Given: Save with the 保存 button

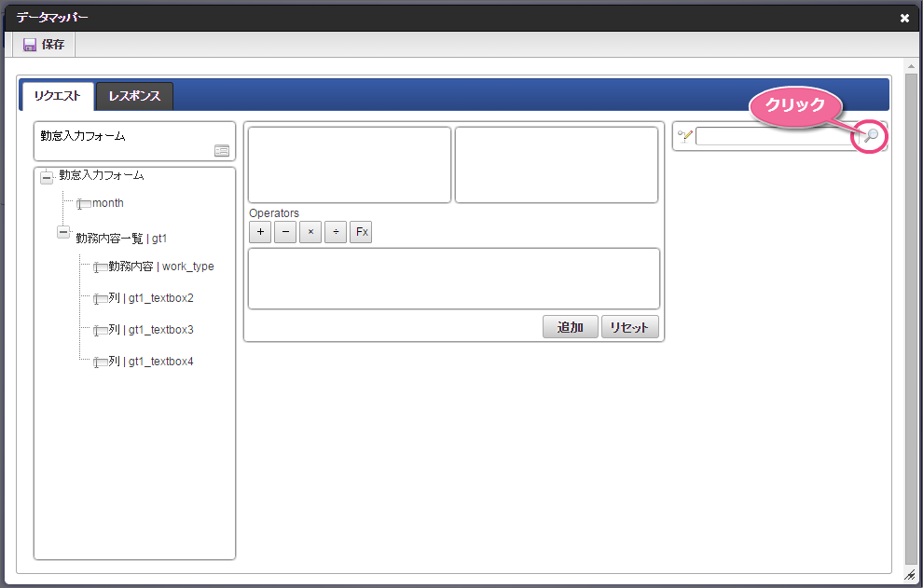Looking at the screenshot, I should point(44,45).
